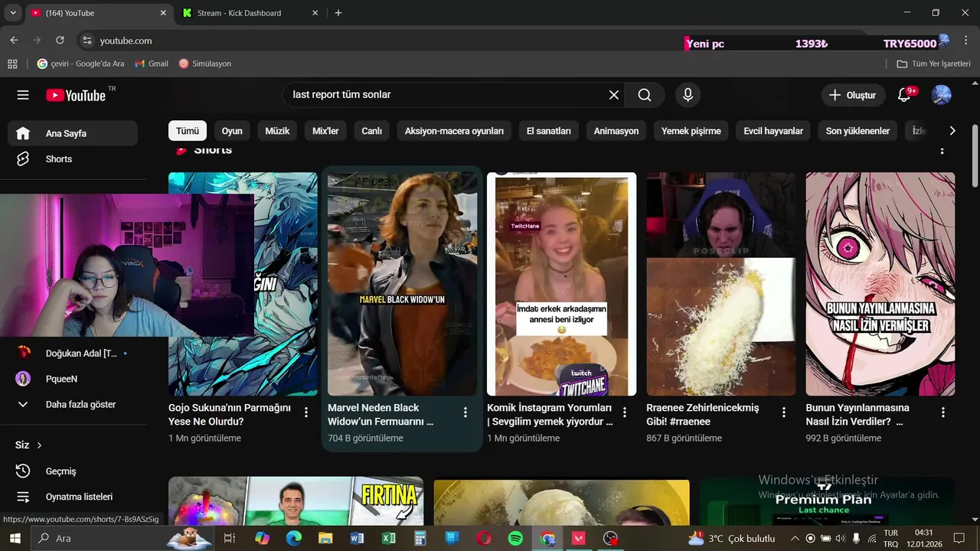This screenshot has width=980, height=551.
Task: Open Shorts in the sidebar
Action: coord(73,159)
